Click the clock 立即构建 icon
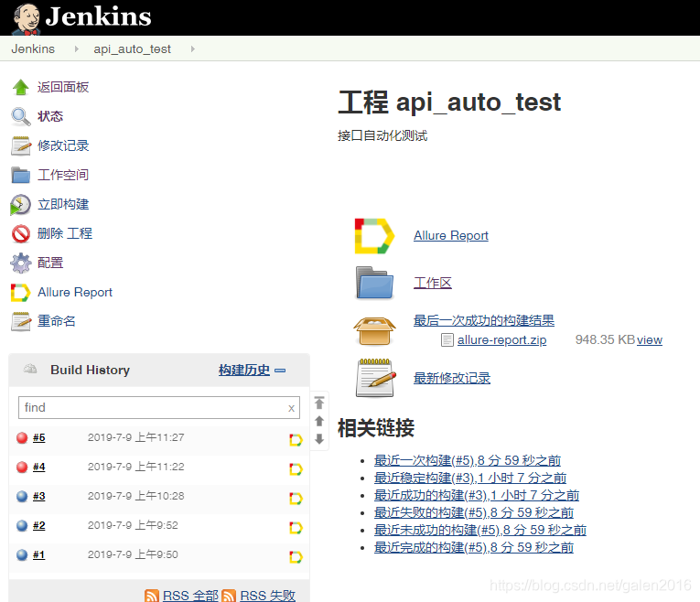 click(20, 205)
